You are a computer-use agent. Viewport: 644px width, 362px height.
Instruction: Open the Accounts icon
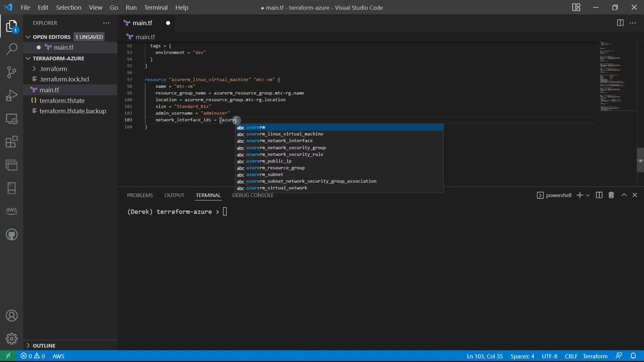click(x=12, y=316)
